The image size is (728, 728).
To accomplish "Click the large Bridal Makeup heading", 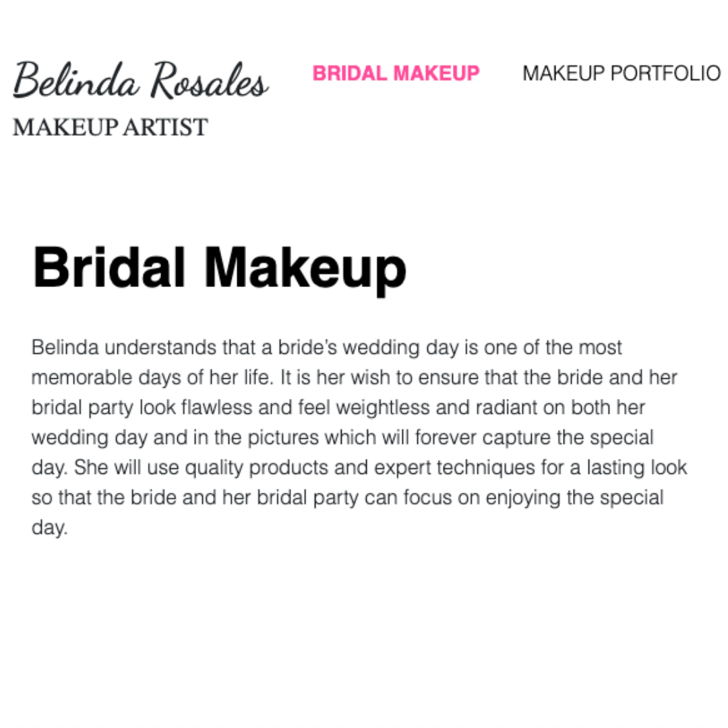I will (x=219, y=268).
